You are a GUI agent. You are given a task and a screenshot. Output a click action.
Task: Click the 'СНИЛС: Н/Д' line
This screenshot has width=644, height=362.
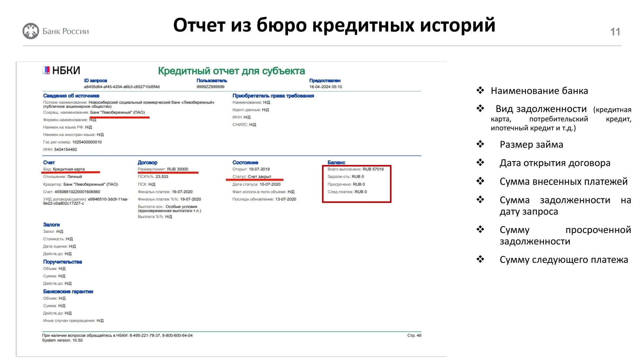(244, 124)
